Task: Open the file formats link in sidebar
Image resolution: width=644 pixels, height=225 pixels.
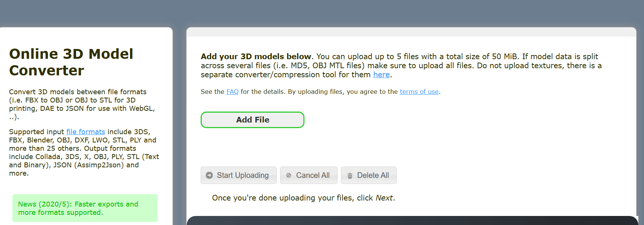Action: coord(85,132)
